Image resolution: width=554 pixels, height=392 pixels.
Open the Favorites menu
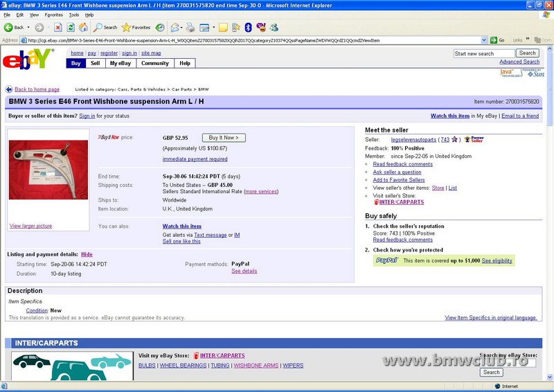coord(54,15)
